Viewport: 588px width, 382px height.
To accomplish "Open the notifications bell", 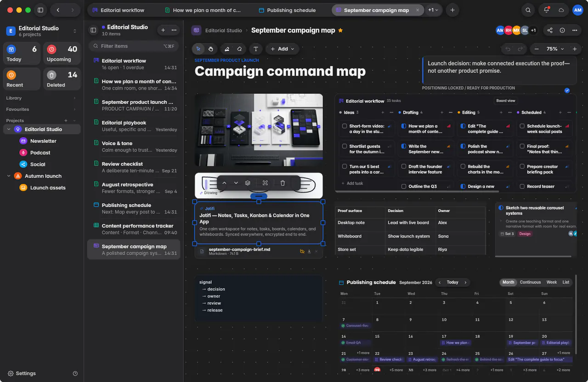I will (546, 10).
